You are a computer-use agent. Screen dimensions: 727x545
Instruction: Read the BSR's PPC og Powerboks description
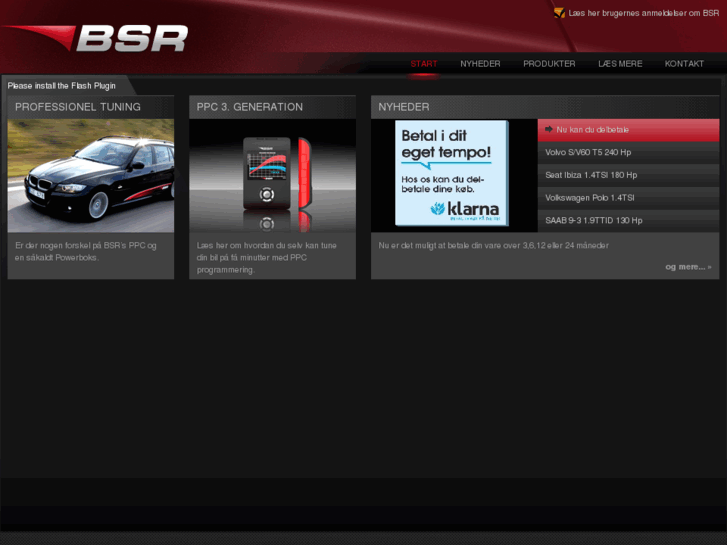(86, 251)
